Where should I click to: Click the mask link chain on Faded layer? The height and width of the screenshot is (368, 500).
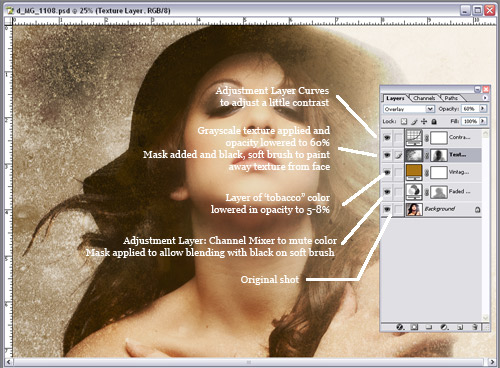426,192
